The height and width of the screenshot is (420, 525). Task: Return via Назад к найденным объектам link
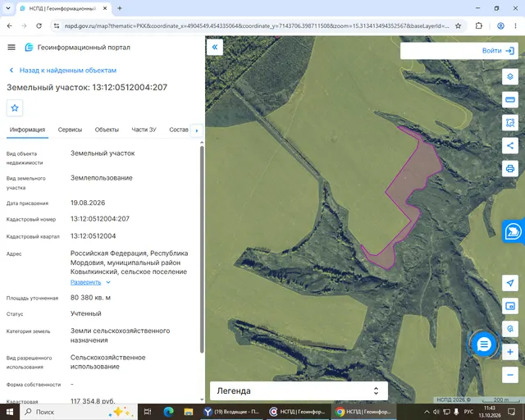(68, 71)
